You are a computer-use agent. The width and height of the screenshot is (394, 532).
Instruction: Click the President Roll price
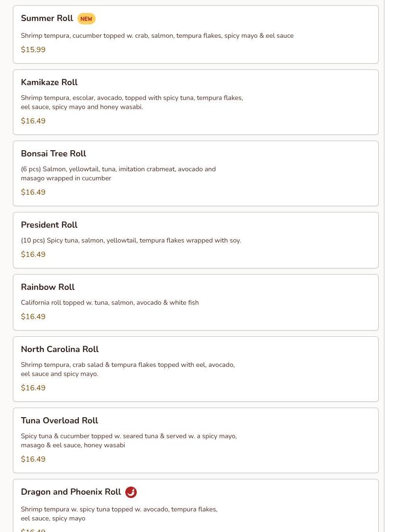[33, 255]
